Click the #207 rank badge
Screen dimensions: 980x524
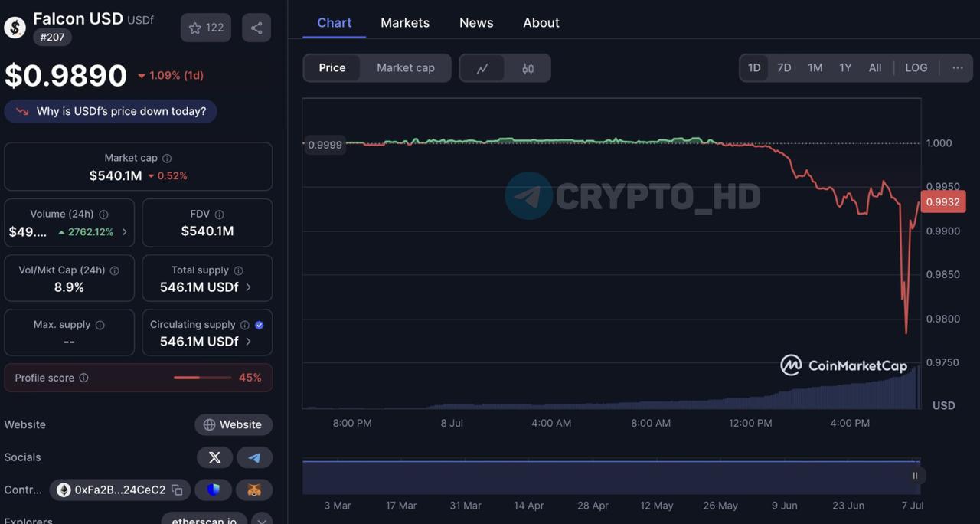coord(52,37)
